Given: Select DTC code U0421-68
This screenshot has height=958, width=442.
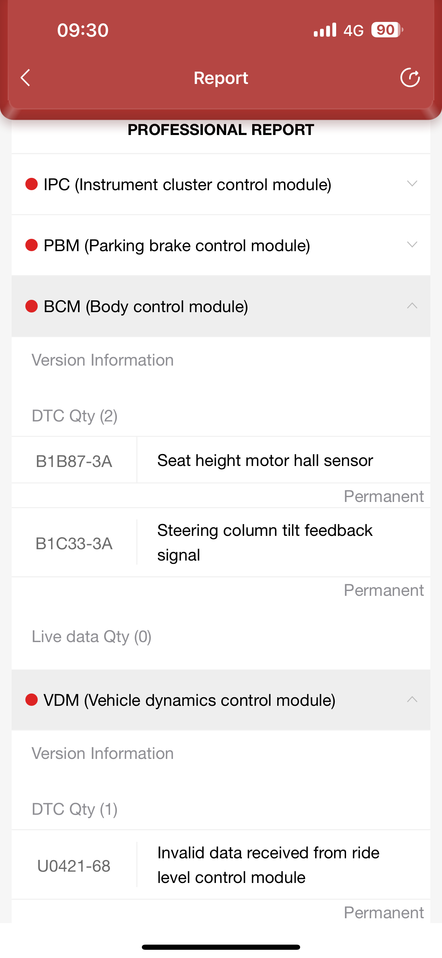Looking at the screenshot, I should tap(74, 866).
